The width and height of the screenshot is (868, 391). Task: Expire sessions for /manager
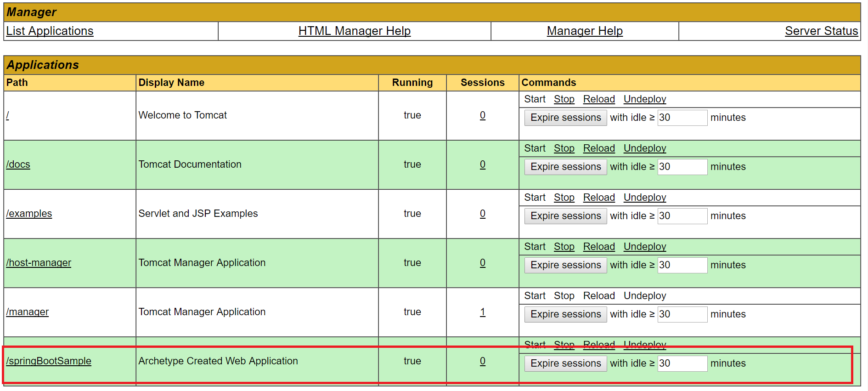pos(566,314)
